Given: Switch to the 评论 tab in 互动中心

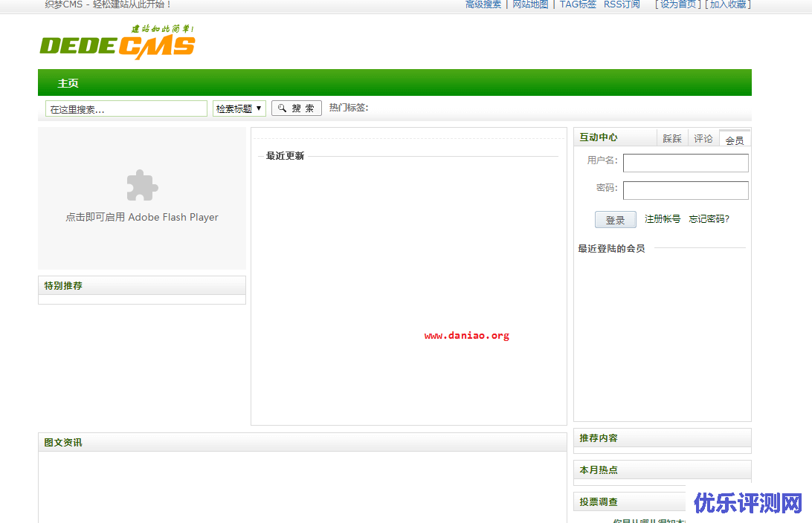Looking at the screenshot, I should click(703, 138).
